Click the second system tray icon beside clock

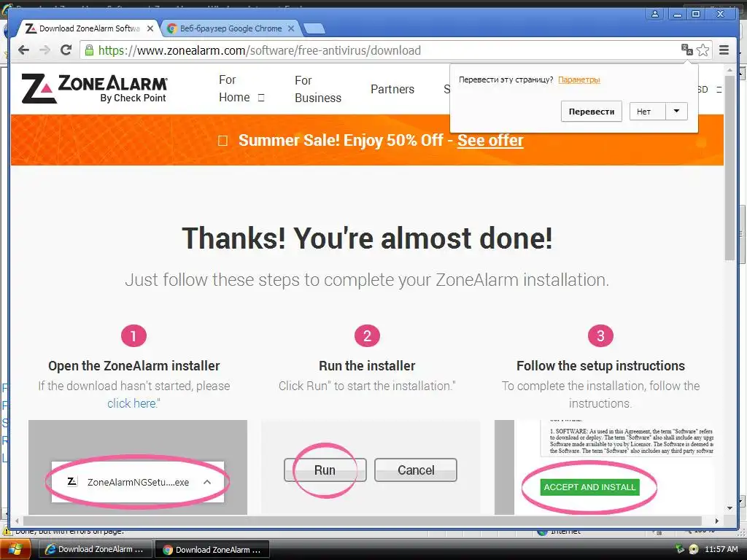click(x=694, y=549)
